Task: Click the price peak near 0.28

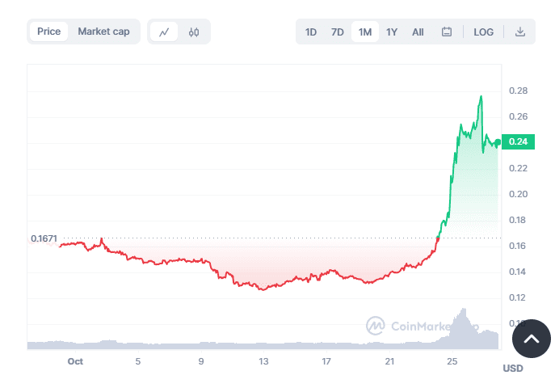Action: pyautogui.click(x=481, y=96)
